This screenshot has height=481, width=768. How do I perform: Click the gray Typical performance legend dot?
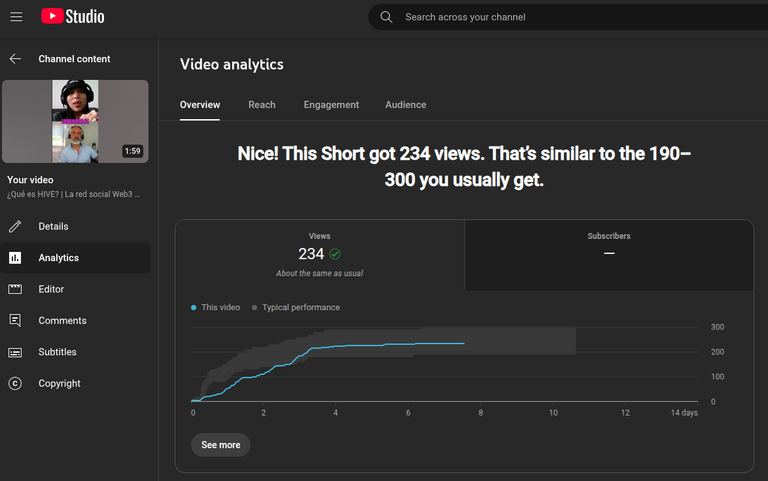tap(254, 308)
